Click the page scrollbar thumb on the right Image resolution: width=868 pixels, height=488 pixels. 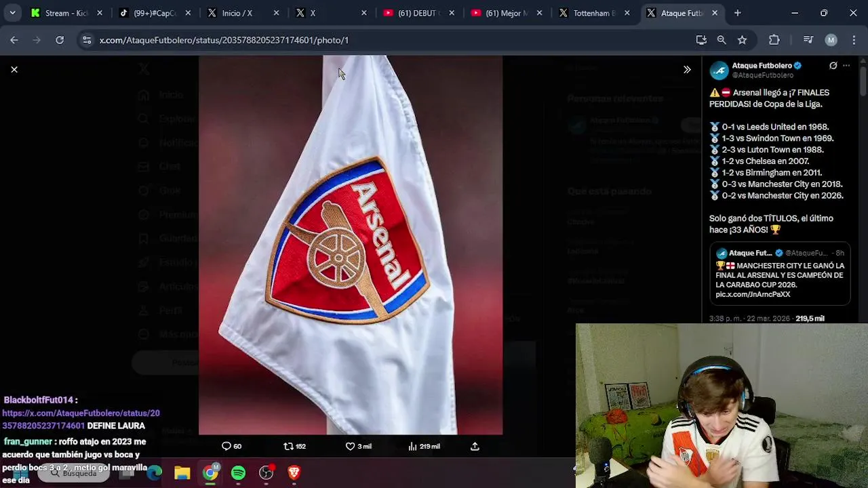pos(863,81)
